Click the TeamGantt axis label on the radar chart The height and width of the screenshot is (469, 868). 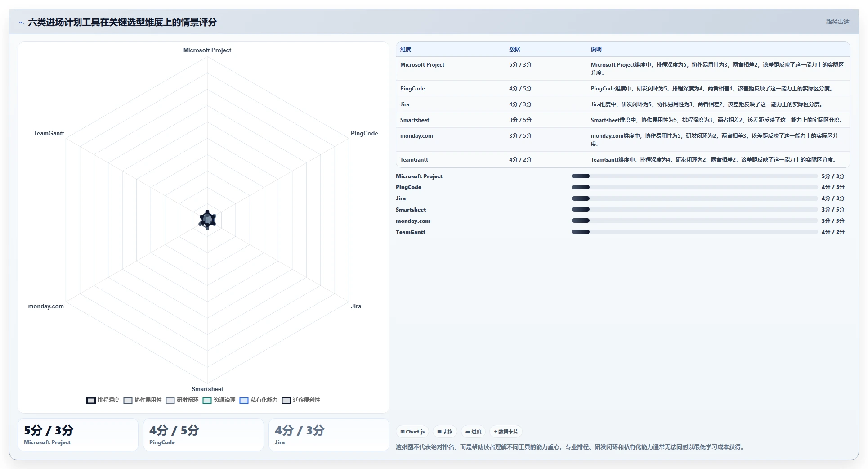(x=49, y=133)
